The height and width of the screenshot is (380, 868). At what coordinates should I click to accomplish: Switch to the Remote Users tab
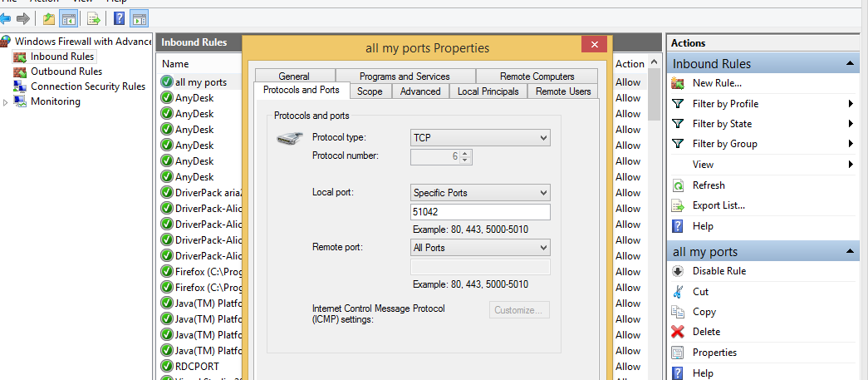pyautogui.click(x=563, y=91)
